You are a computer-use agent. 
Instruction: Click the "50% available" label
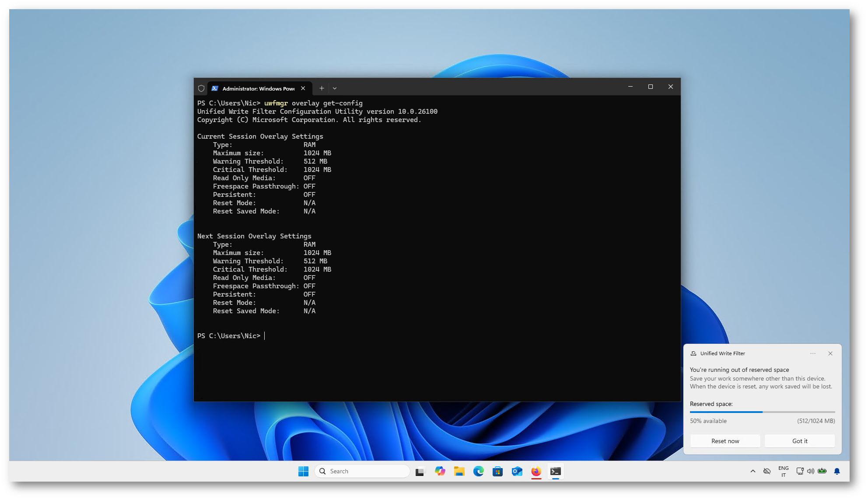[x=708, y=421]
